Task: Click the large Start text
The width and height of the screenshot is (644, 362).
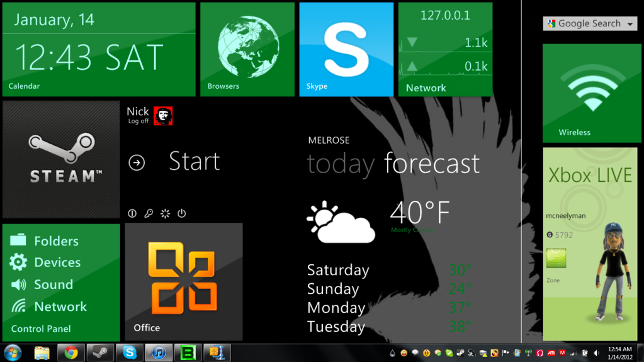Action: pos(195,161)
